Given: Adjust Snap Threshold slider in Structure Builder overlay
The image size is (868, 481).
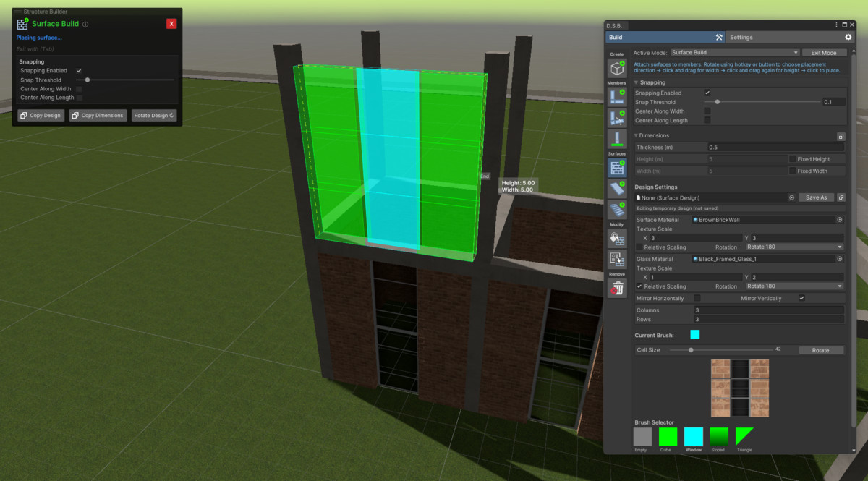Looking at the screenshot, I should click(x=124, y=80).
